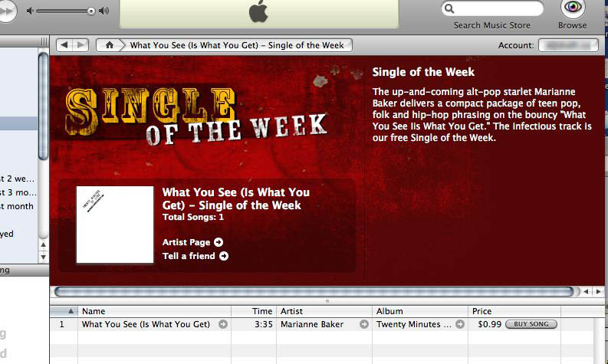Click the forward navigation arrow

coord(81,45)
